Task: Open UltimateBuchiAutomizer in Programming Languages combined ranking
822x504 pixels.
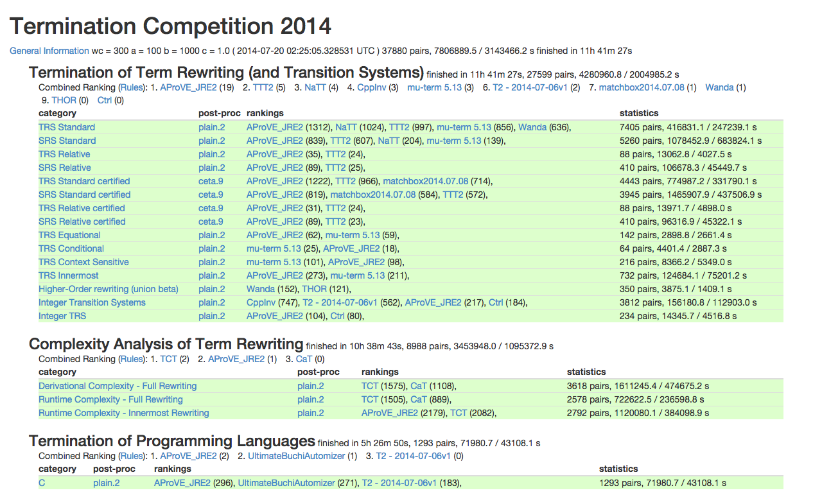Action: pyautogui.click(x=297, y=456)
